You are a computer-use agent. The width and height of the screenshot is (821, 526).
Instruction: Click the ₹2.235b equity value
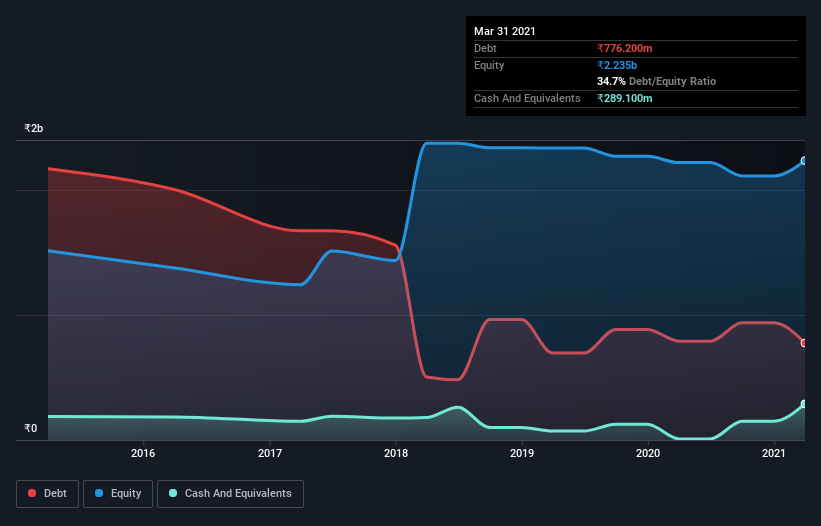pos(617,65)
